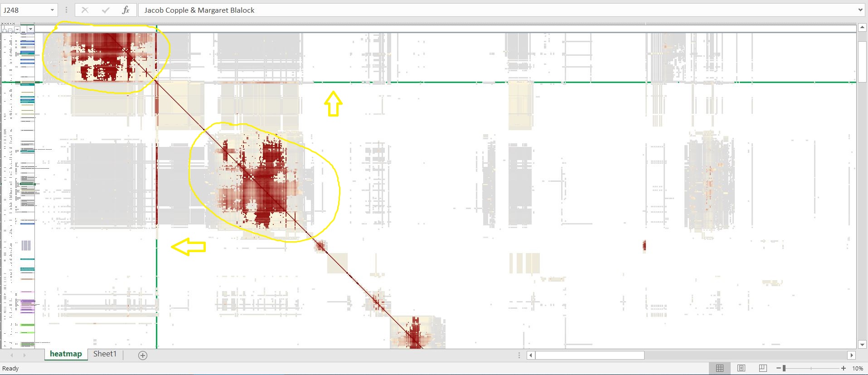
Task: Click the vertical scrollbar down arrow
Action: tap(862, 345)
